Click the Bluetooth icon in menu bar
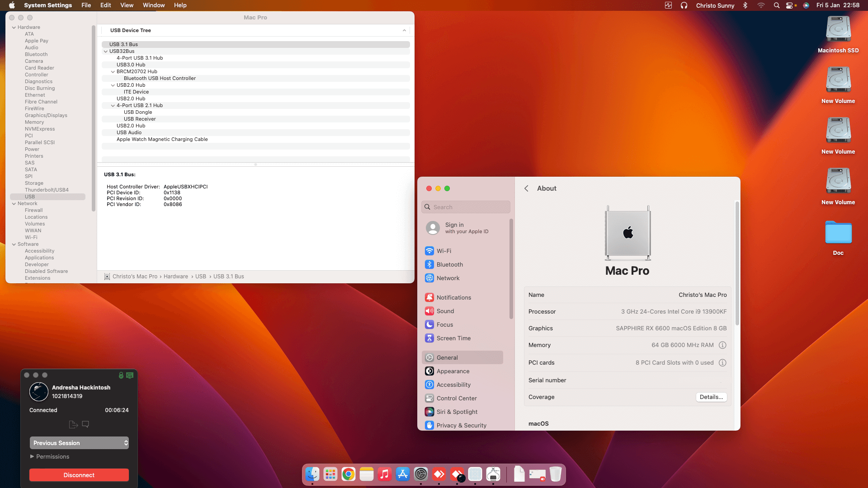The image size is (868, 488). tap(745, 5)
